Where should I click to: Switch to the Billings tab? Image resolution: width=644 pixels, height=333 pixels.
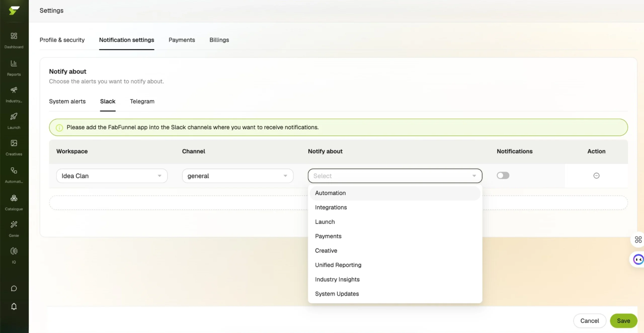click(x=219, y=40)
